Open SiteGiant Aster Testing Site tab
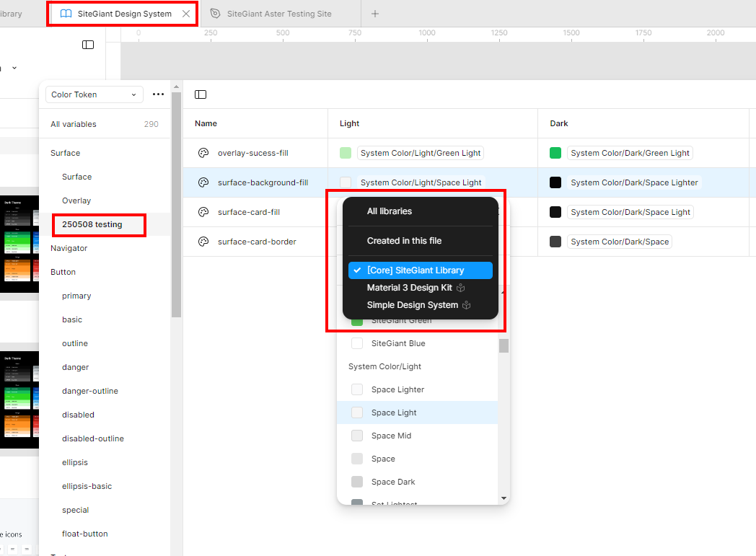The image size is (756, 556). (280, 14)
